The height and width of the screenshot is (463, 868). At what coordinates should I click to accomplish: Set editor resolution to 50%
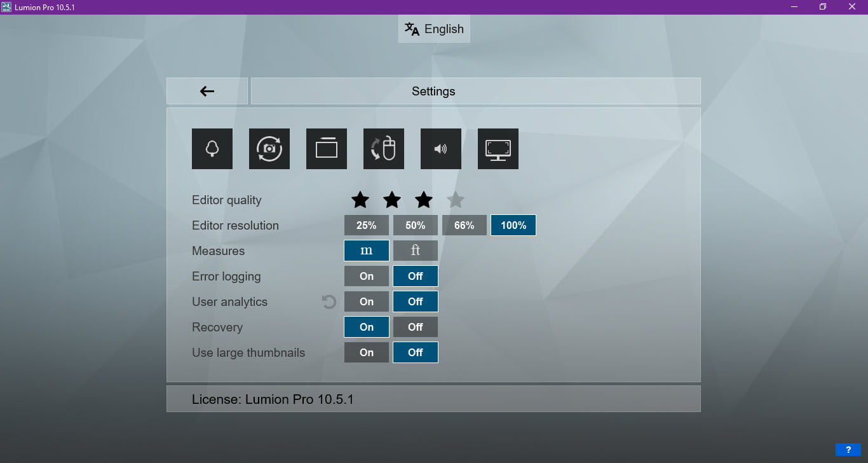pos(416,225)
